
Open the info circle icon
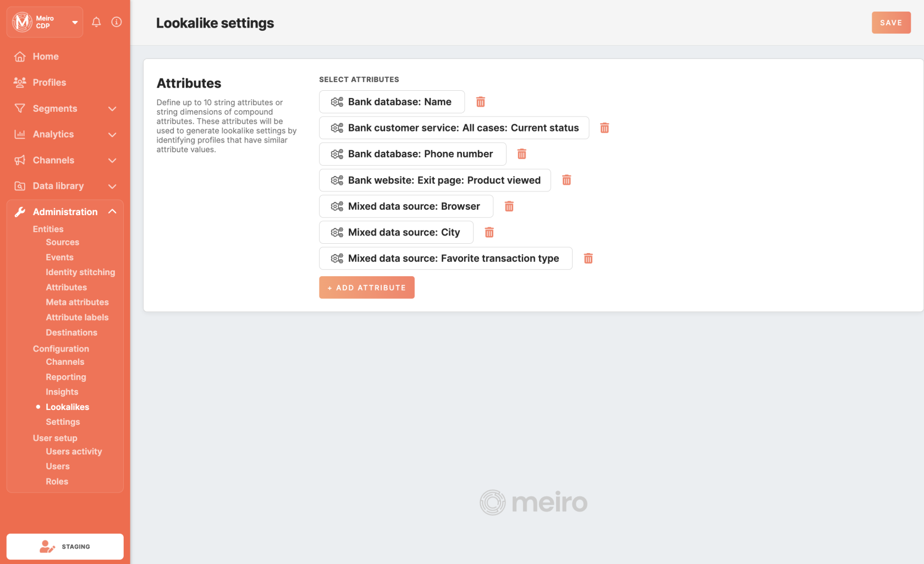(x=117, y=22)
